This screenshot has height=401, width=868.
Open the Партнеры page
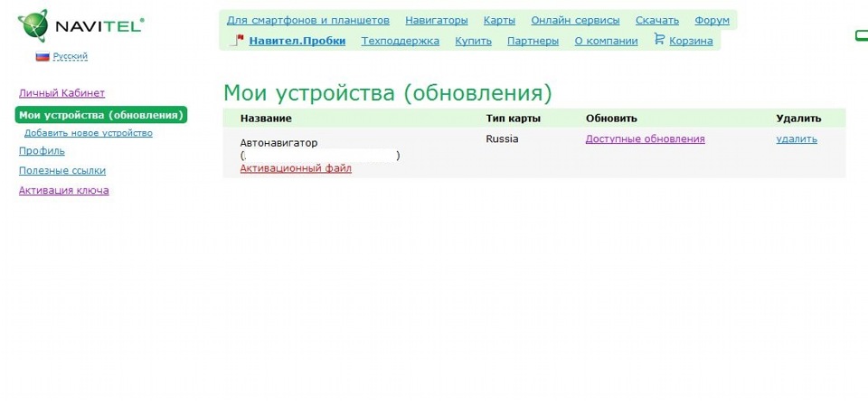533,41
